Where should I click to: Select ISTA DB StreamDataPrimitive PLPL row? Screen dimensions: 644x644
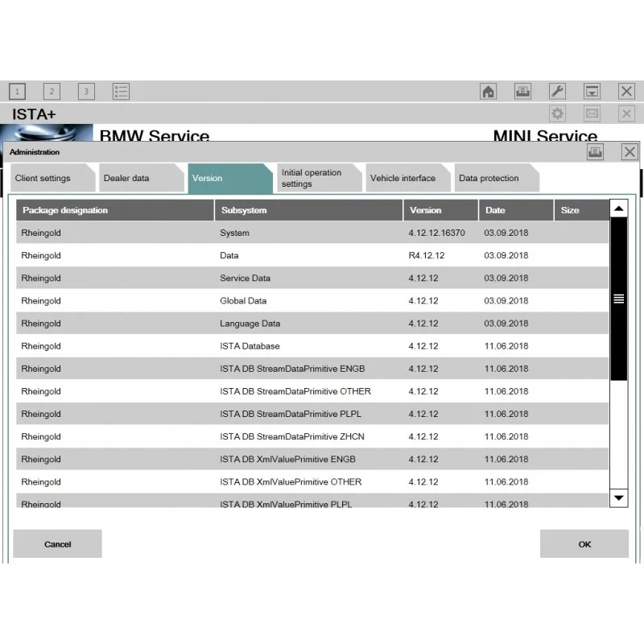click(x=312, y=414)
